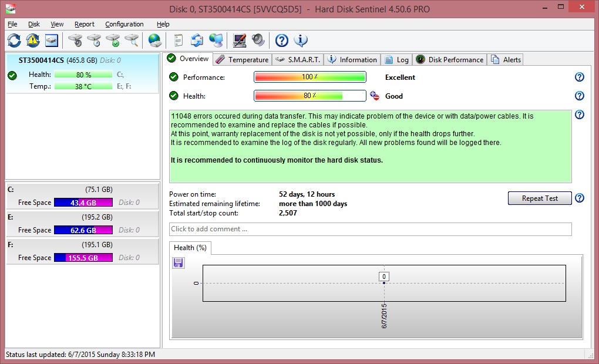Click the globe with monitor toolbar icon
This screenshot has height=364, width=599.
tap(216, 40)
